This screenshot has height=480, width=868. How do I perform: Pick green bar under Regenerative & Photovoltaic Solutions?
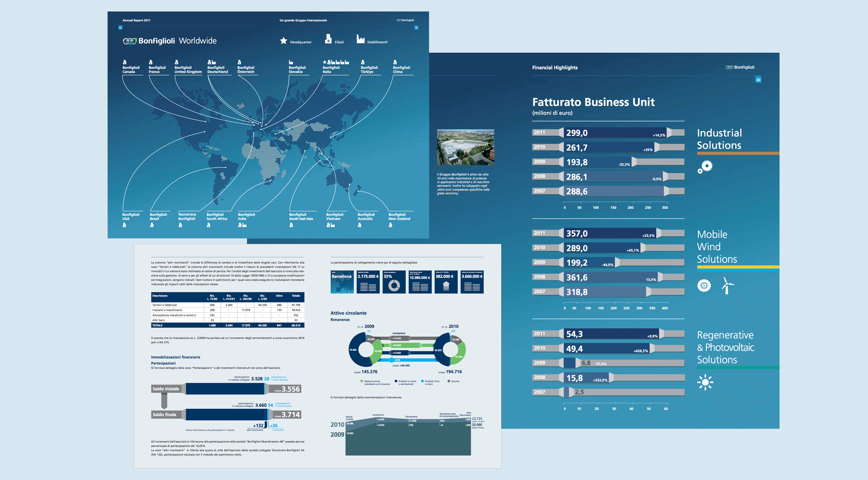point(738,368)
